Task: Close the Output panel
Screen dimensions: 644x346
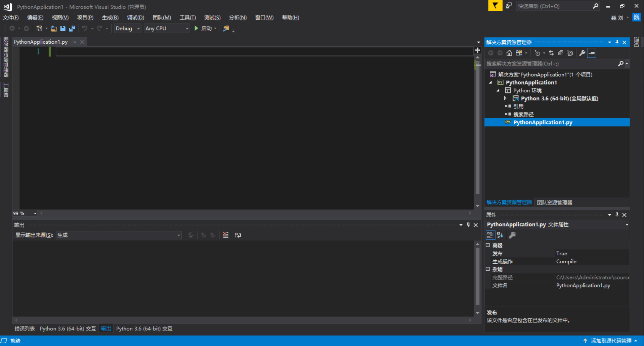Action: [476, 225]
